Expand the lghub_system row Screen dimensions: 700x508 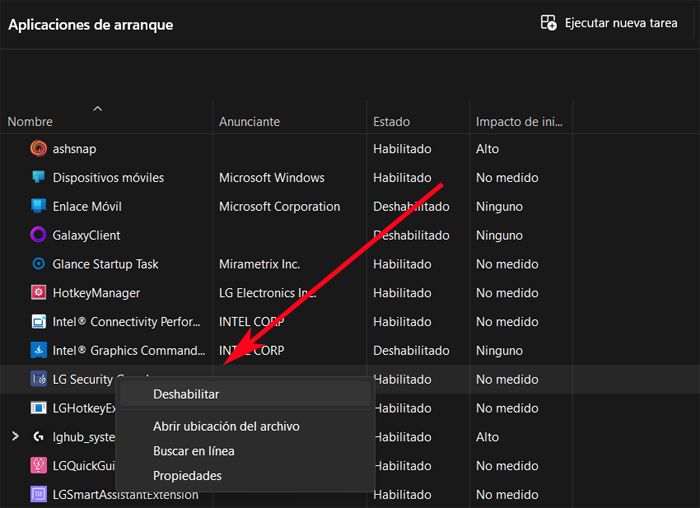(x=15, y=436)
